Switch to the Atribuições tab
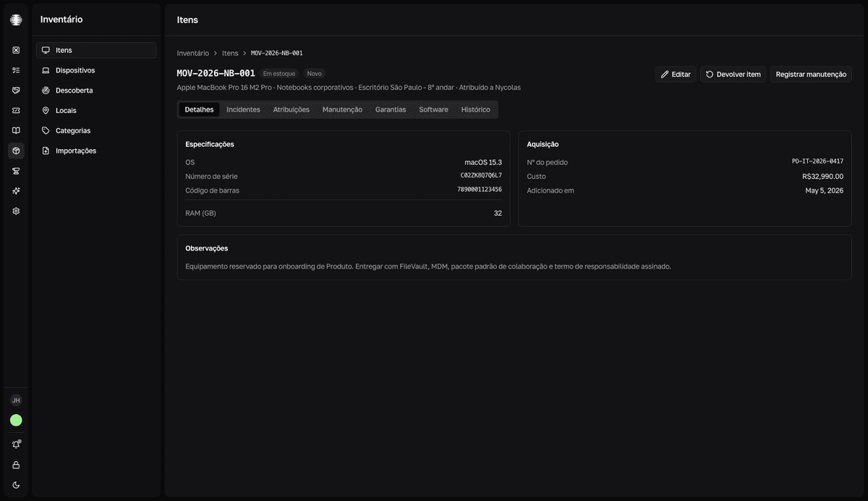868x501 pixels. click(x=291, y=109)
